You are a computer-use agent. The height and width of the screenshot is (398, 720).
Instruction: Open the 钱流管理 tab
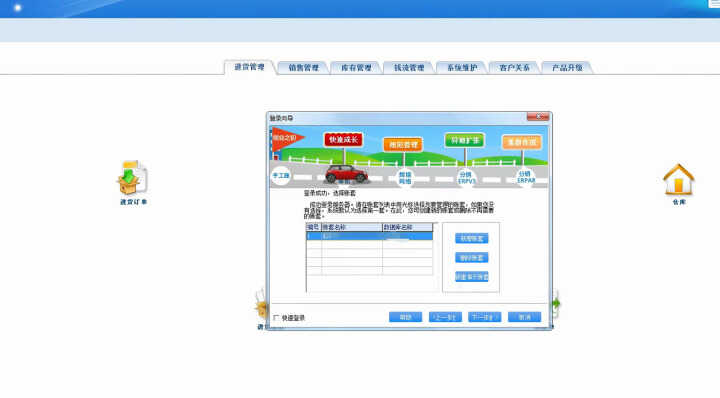pyautogui.click(x=409, y=67)
